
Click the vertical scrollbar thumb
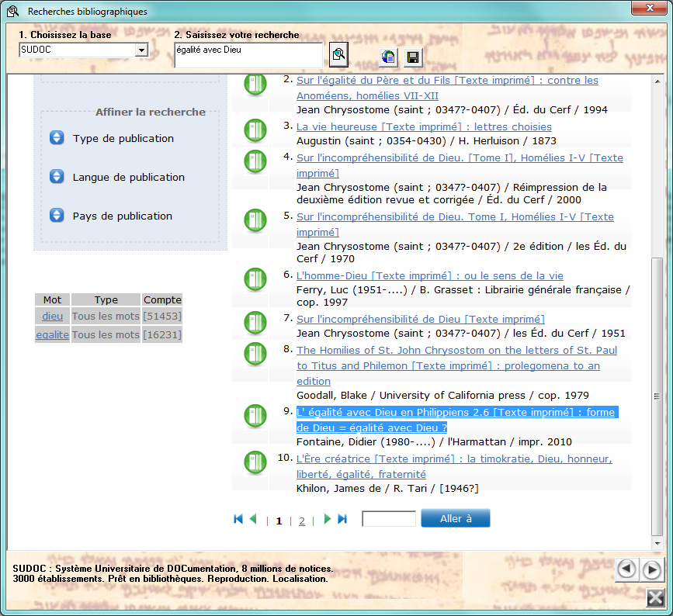click(x=657, y=396)
